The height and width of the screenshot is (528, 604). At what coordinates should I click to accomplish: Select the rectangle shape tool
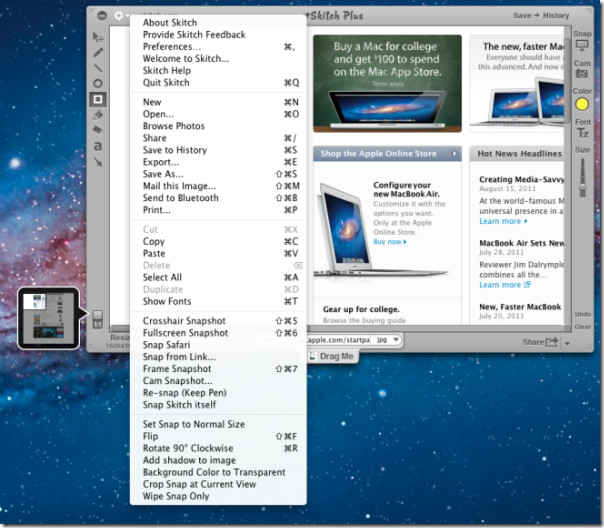(x=98, y=99)
